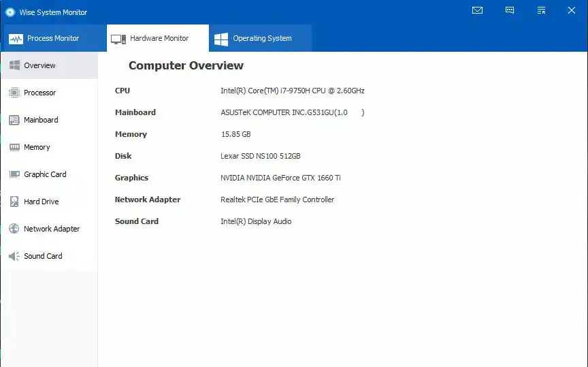
Task: Select the NVIDIA GeForce GTX 1660 Ti value
Action: coord(280,178)
